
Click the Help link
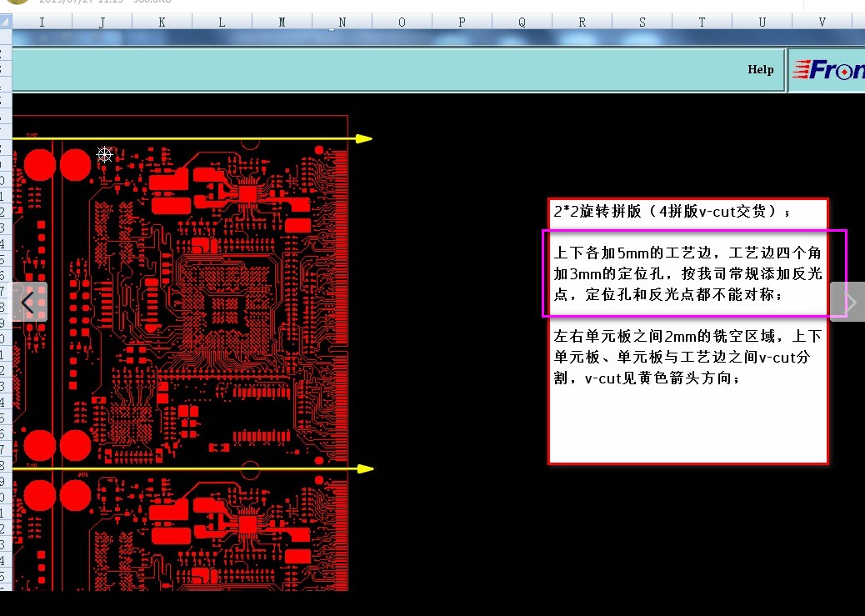[x=760, y=69]
